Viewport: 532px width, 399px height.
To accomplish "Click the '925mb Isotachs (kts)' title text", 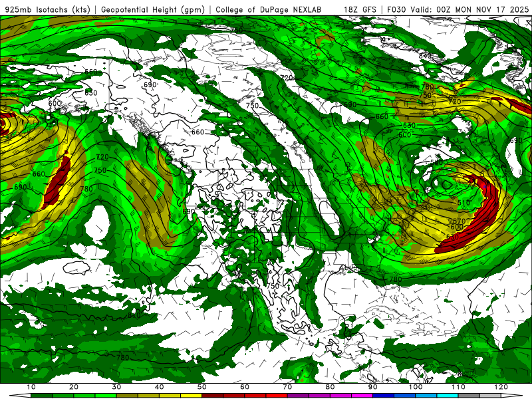I will click(x=47, y=9).
